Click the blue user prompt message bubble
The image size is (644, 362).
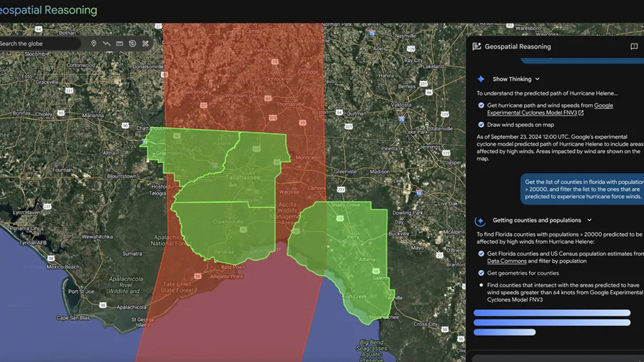583,190
